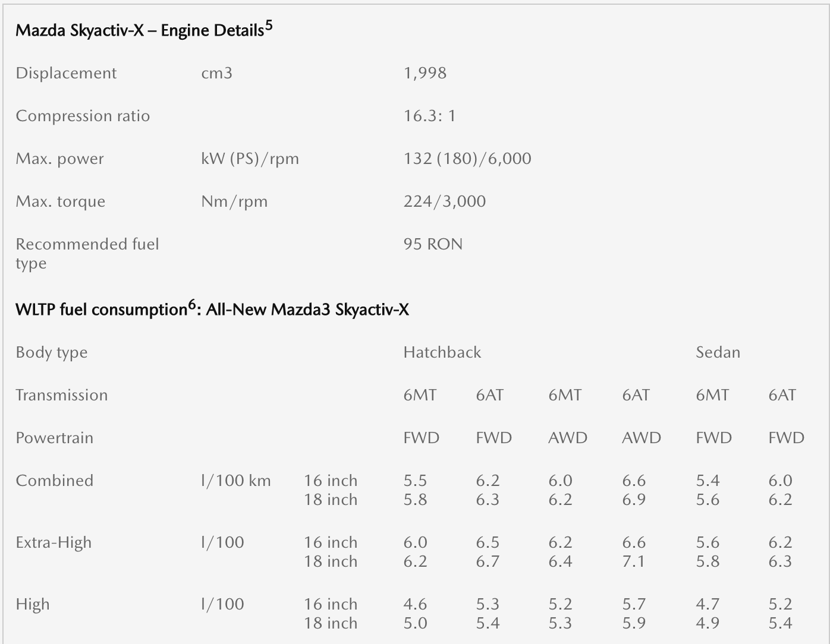830x644 pixels.
Task: Click the Mazda Skyactiv-X Engine Details heading
Action: click(x=139, y=30)
